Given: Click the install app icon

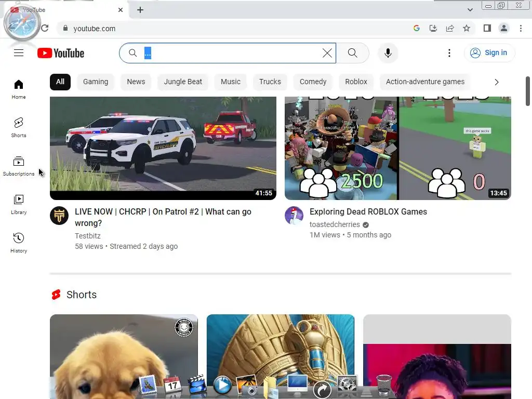Looking at the screenshot, I should click(433, 28).
